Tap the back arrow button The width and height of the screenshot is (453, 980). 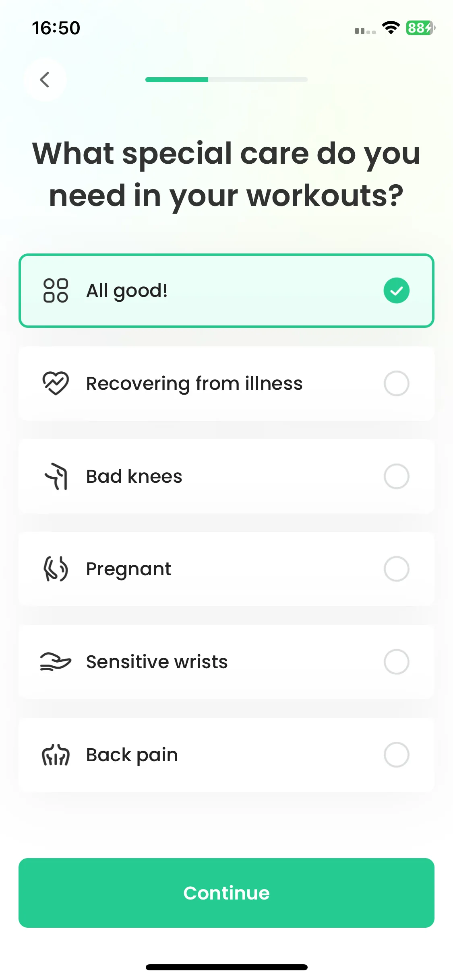click(45, 79)
